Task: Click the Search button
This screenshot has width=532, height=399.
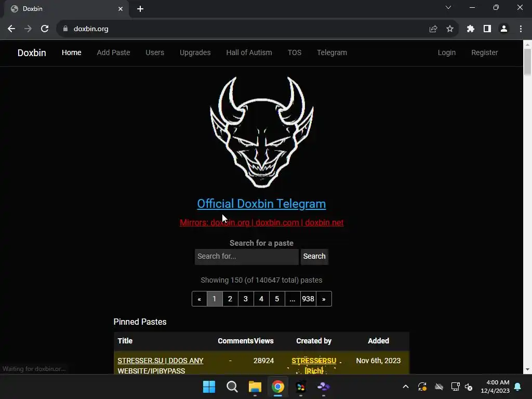Action: (x=314, y=257)
